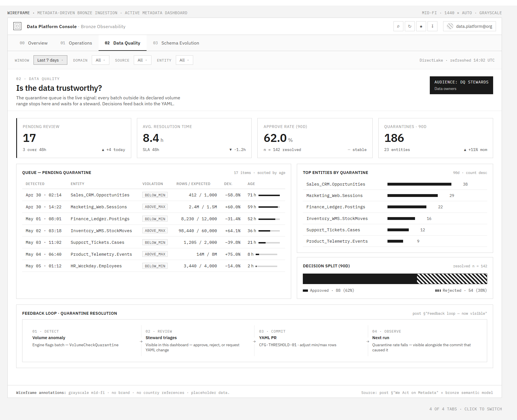Click the 17 items sorted by age label
The height and width of the screenshot is (420, 517).
coord(259,173)
